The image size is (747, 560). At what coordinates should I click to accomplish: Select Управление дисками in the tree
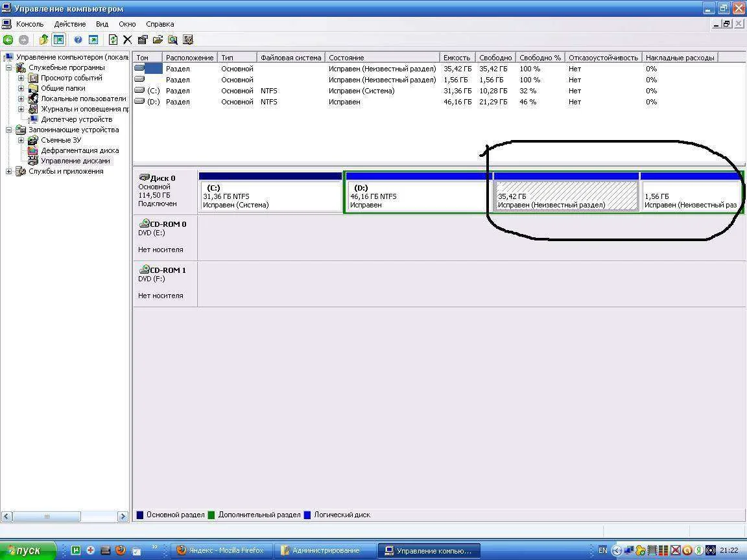(75, 161)
